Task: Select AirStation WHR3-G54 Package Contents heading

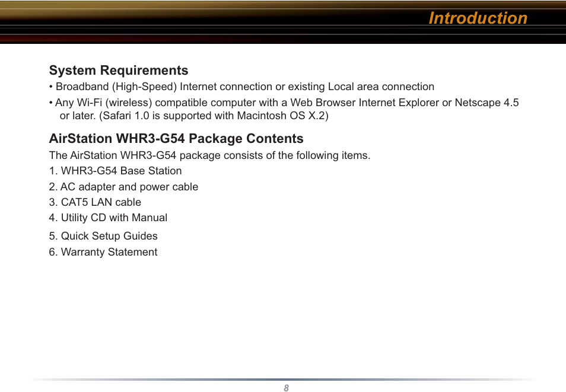Action: (176, 139)
